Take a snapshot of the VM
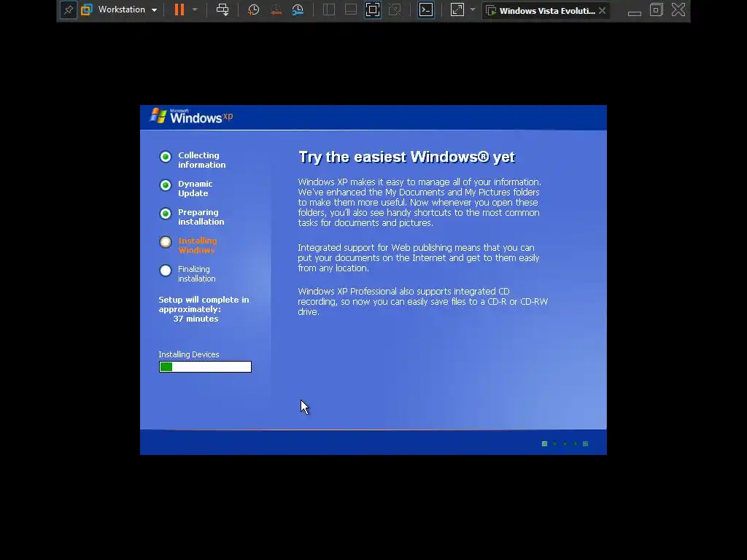This screenshot has width=747, height=560. (x=253, y=10)
